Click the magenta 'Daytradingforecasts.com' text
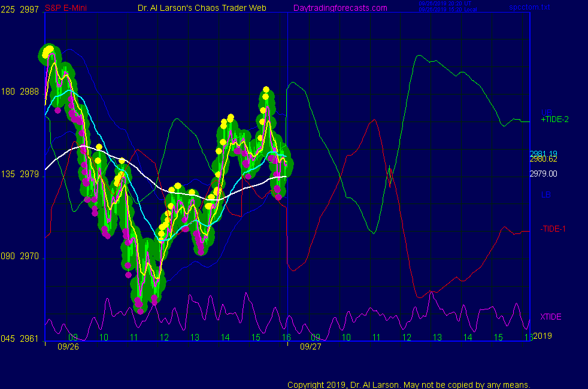Screen dimensions: 588x389 tap(340, 8)
